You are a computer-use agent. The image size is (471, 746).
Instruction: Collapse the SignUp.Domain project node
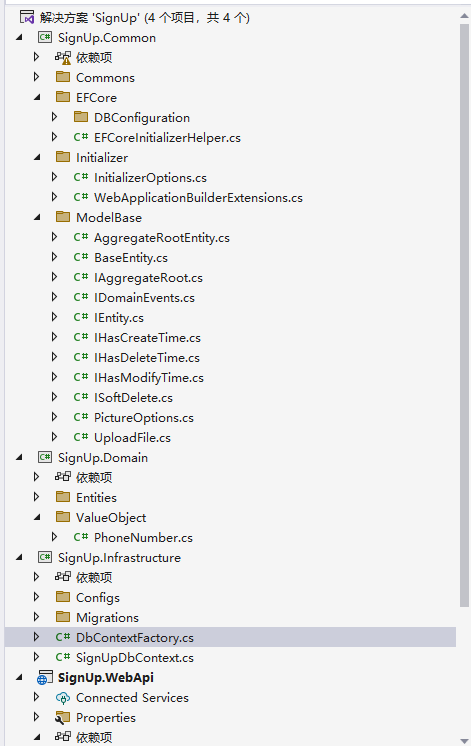19,457
